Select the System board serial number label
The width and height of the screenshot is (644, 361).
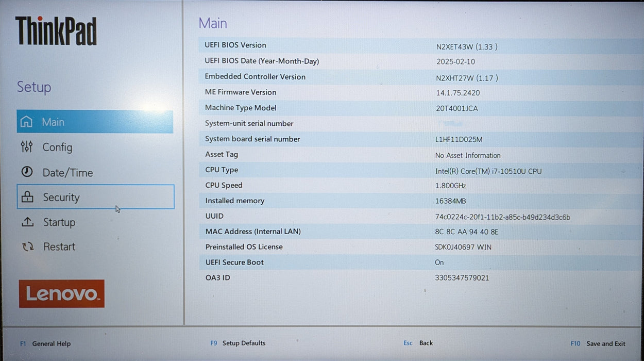point(252,139)
